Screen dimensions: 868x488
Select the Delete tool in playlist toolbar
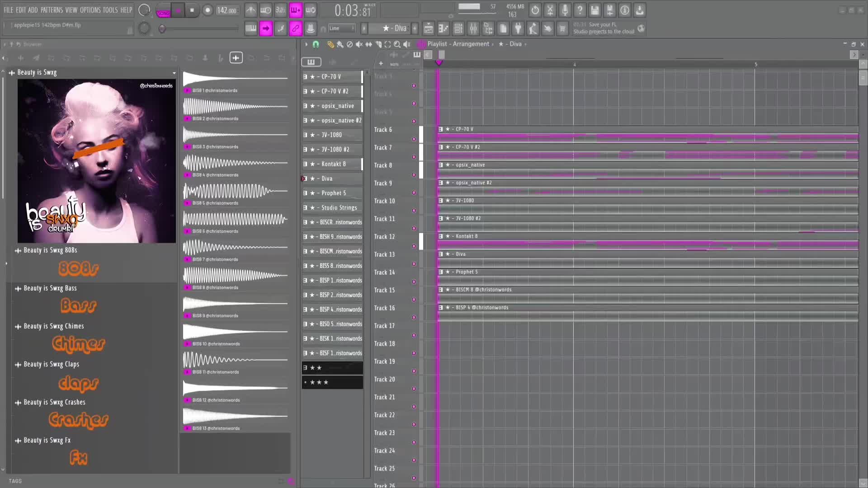[x=349, y=44]
